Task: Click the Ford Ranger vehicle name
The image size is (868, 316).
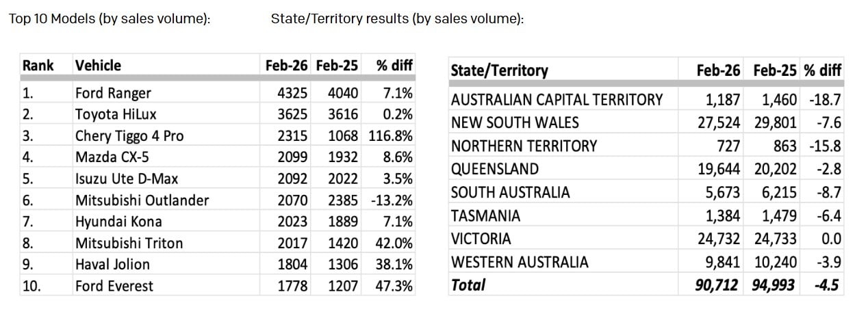Action: 113,93
